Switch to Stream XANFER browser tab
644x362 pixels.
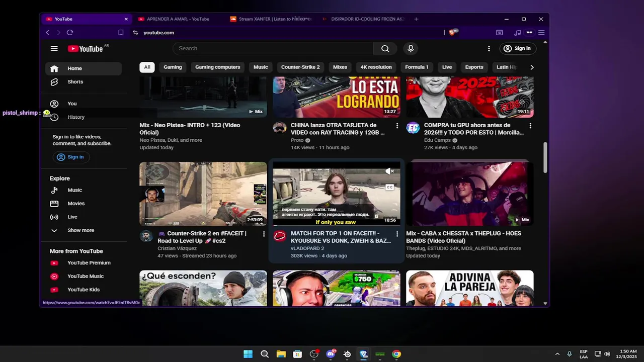pyautogui.click(x=271, y=19)
